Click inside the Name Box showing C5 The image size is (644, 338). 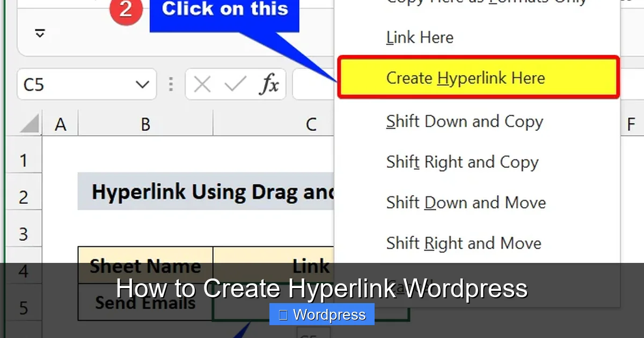click(x=80, y=84)
